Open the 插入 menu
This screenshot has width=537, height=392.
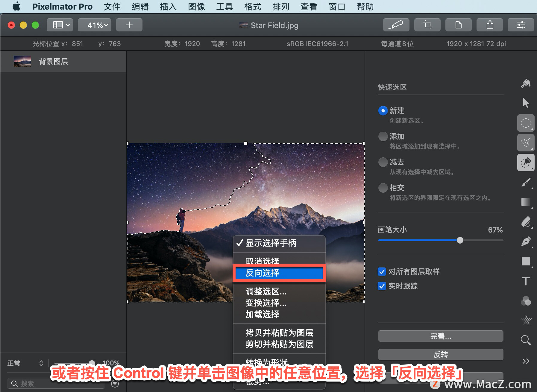[169, 7]
